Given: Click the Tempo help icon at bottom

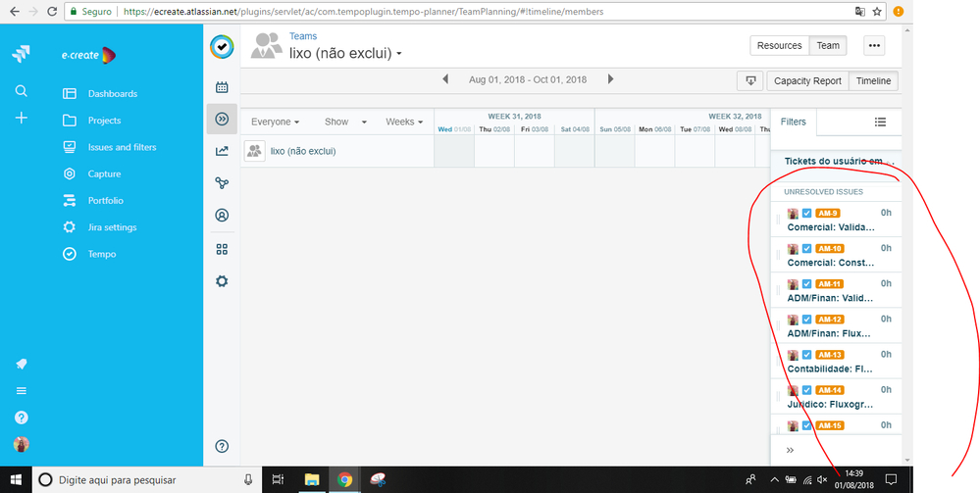Looking at the screenshot, I should click(222, 446).
